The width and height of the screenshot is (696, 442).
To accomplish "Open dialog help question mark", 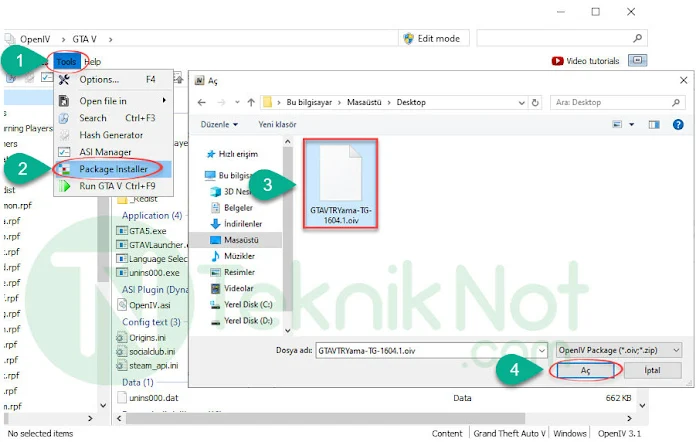I will [x=678, y=125].
